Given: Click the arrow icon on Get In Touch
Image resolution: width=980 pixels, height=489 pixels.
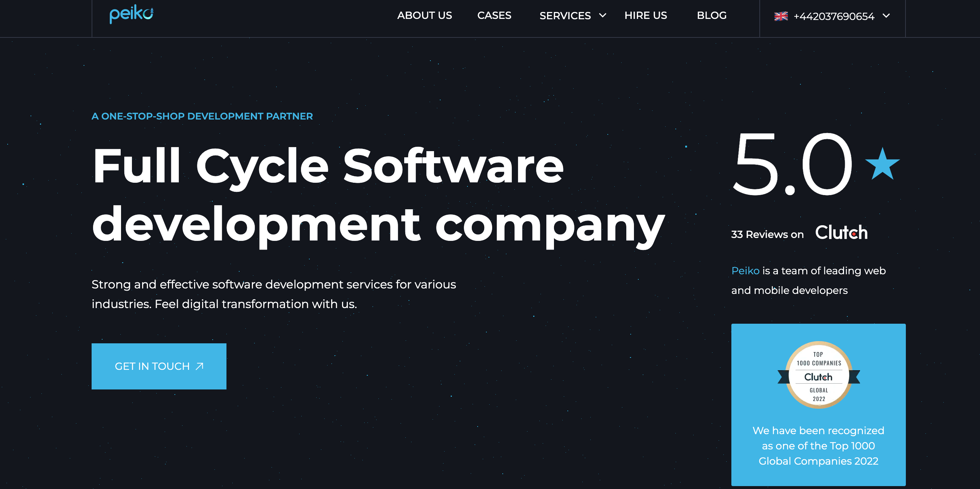Looking at the screenshot, I should pos(200,366).
